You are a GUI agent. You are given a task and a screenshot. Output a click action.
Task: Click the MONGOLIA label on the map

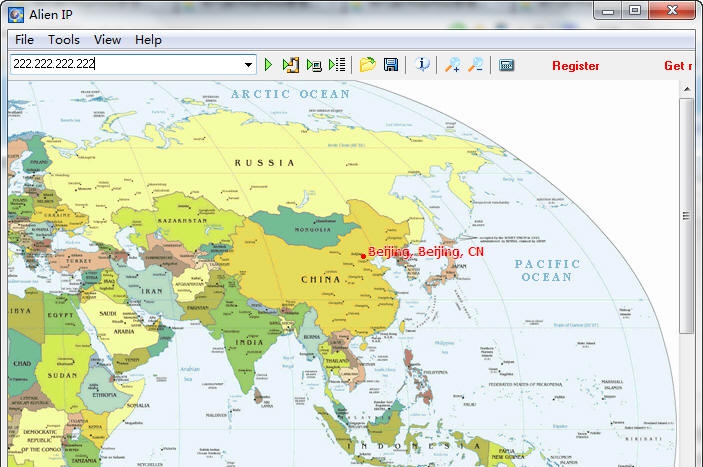(x=313, y=229)
